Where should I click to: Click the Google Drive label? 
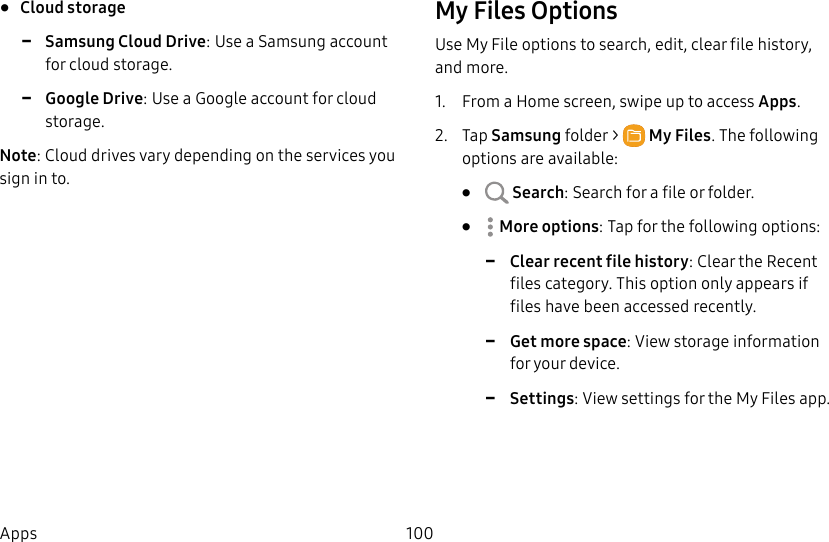tap(94, 99)
